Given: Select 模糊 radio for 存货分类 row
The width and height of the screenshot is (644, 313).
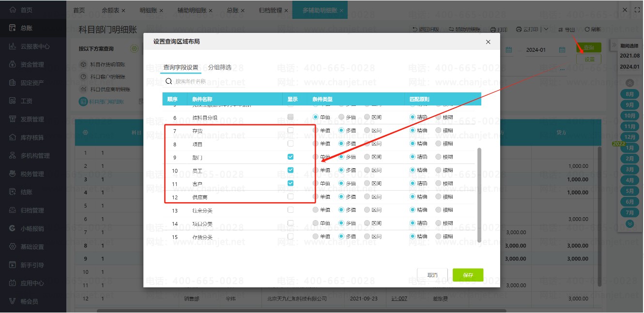Looking at the screenshot, I should click(x=439, y=237).
